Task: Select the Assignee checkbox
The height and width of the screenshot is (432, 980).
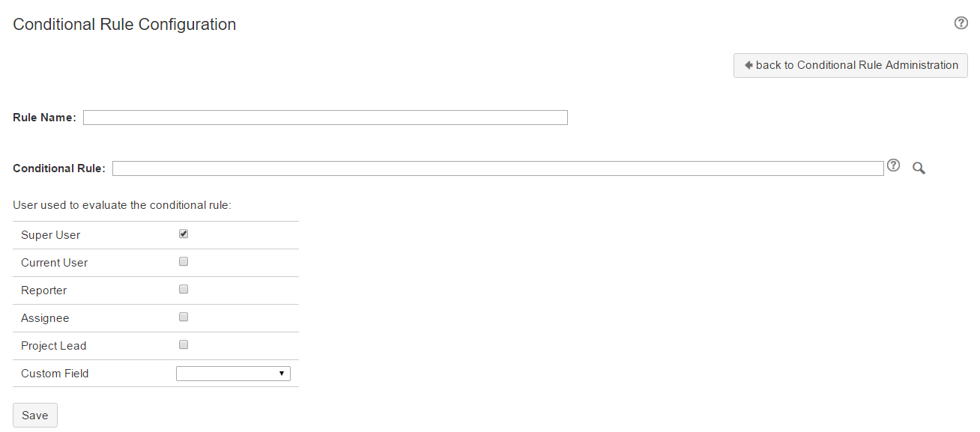Action: click(184, 317)
